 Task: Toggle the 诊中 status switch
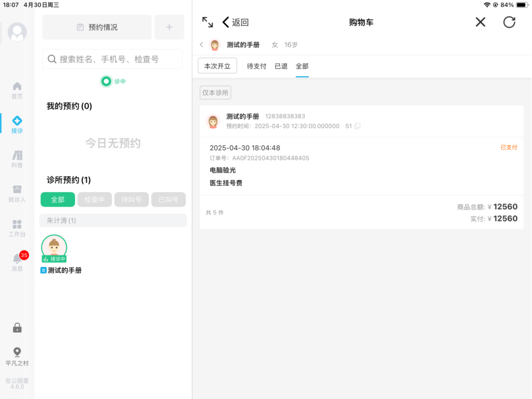tap(107, 82)
